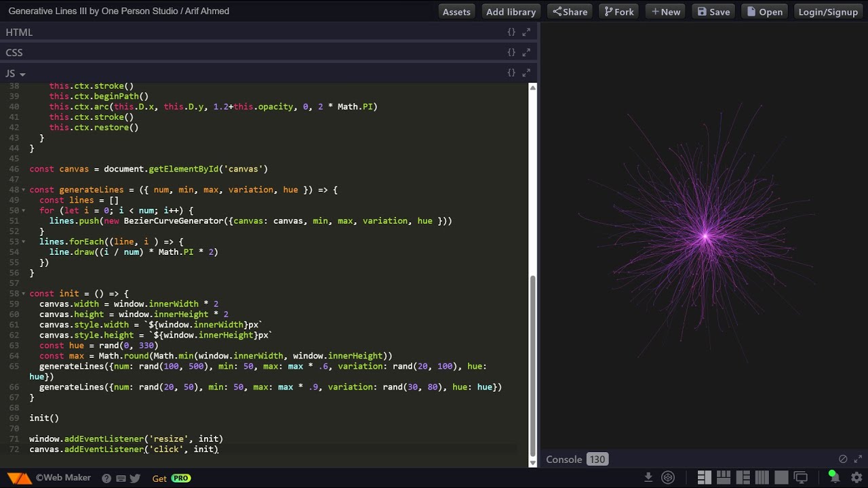Open the Twitter bird icon
Screen dimensions: 868x488
click(x=135, y=479)
